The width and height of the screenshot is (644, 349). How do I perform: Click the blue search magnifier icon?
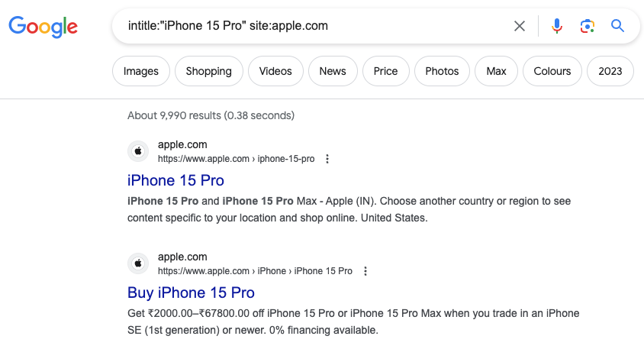click(x=618, y=26)
